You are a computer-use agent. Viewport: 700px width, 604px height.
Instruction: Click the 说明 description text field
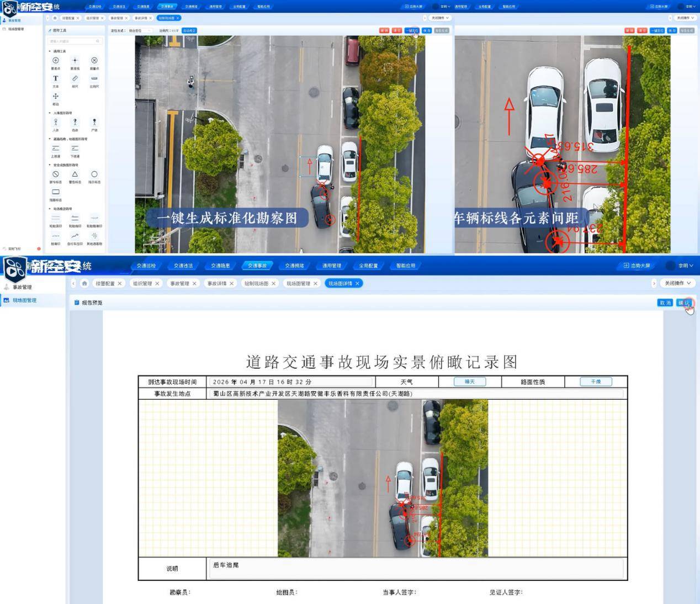(x=417, y=568)
